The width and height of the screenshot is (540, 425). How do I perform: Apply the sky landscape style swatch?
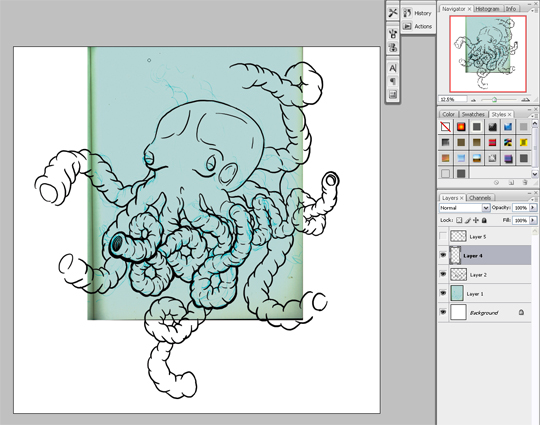click(477, 158)
